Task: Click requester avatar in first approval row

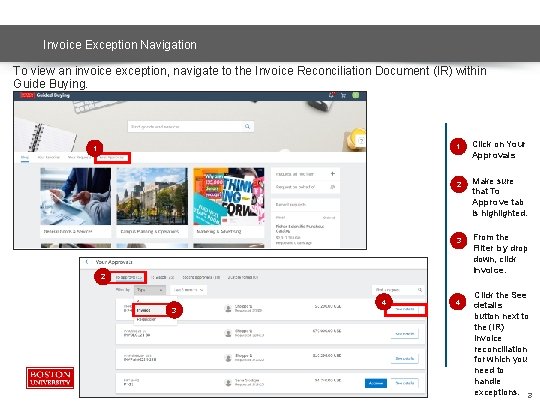Action: [228, 309]
